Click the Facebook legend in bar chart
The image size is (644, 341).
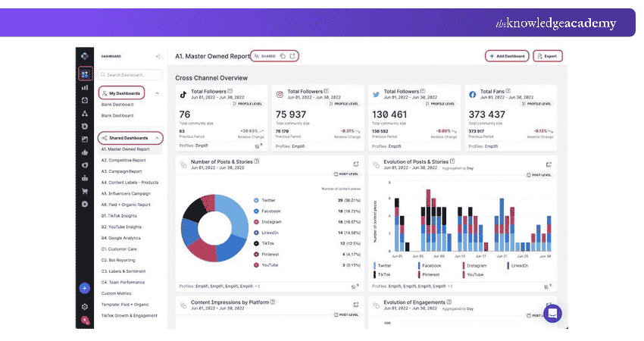(429, 266)
